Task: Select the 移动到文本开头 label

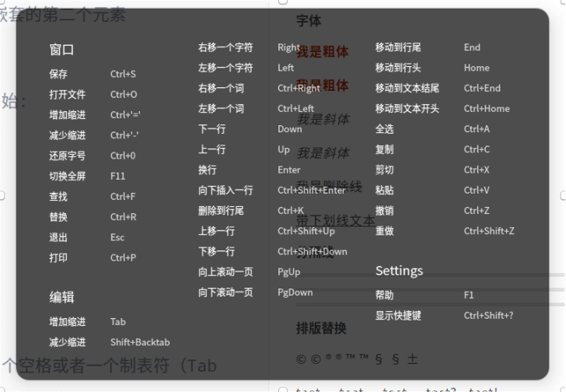Action: (x=407, y=109)
